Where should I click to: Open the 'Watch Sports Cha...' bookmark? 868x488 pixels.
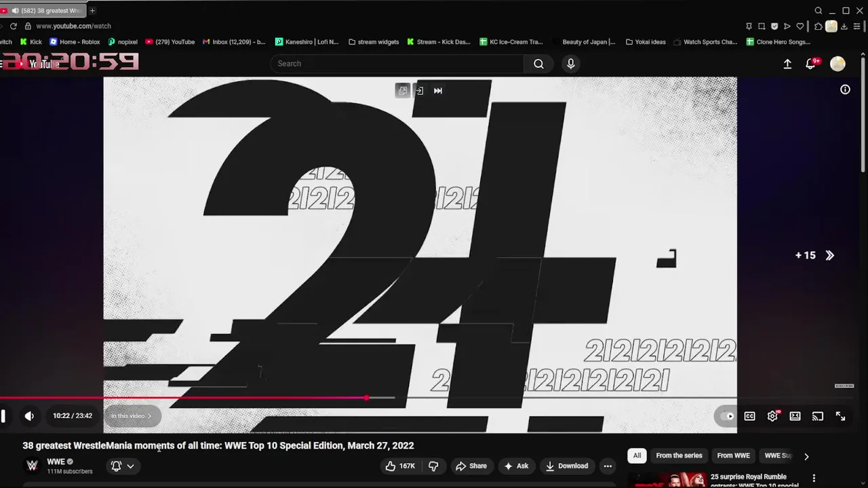point(705,42)
